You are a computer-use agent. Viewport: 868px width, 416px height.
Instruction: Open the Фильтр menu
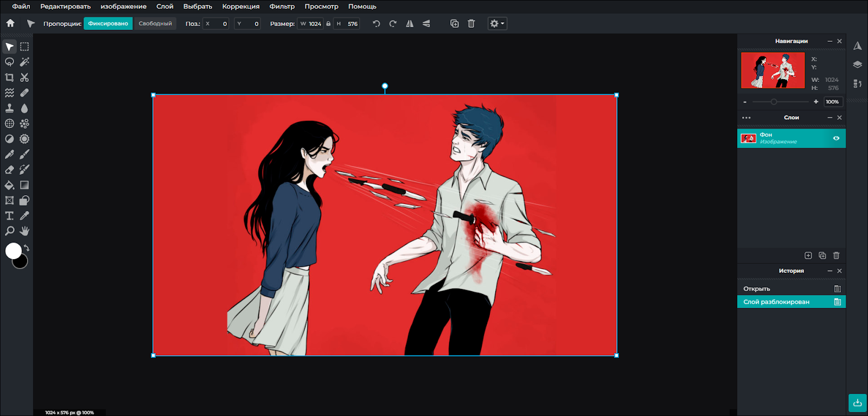[282, 7]
